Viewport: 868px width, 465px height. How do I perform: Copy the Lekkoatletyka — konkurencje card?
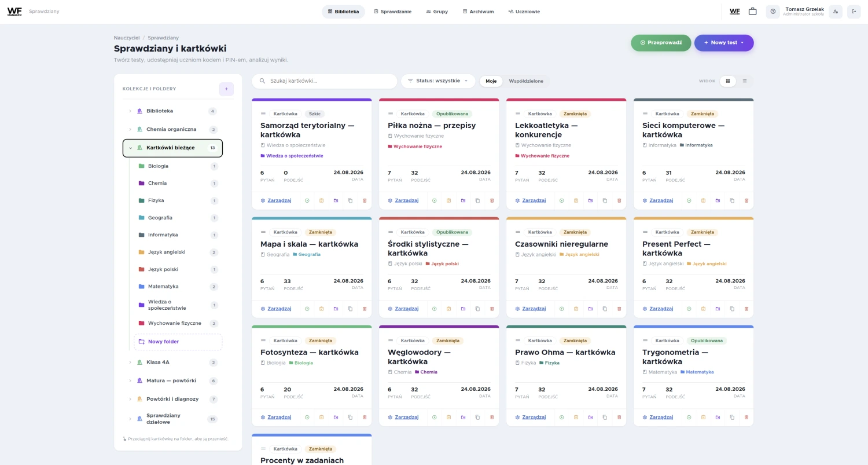point(605,200)
